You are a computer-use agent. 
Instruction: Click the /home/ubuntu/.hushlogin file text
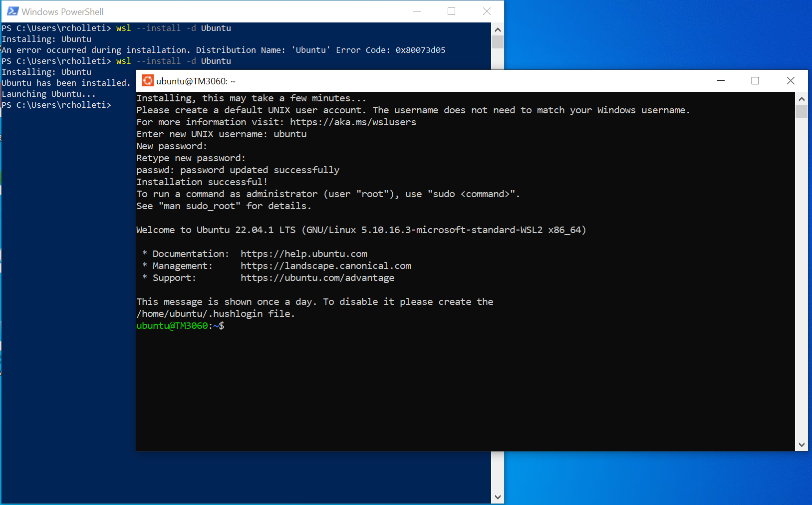pyautogui.click(x=216, y=314)
